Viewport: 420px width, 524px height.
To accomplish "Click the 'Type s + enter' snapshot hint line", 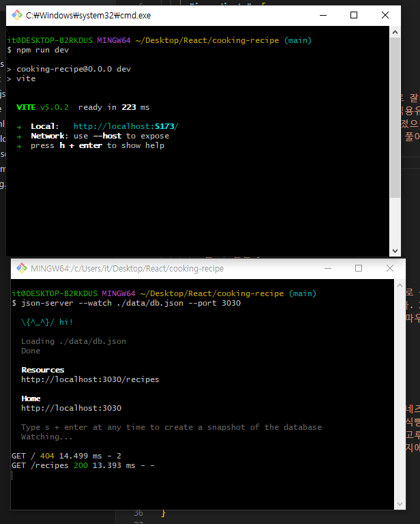I will point(171,427).
